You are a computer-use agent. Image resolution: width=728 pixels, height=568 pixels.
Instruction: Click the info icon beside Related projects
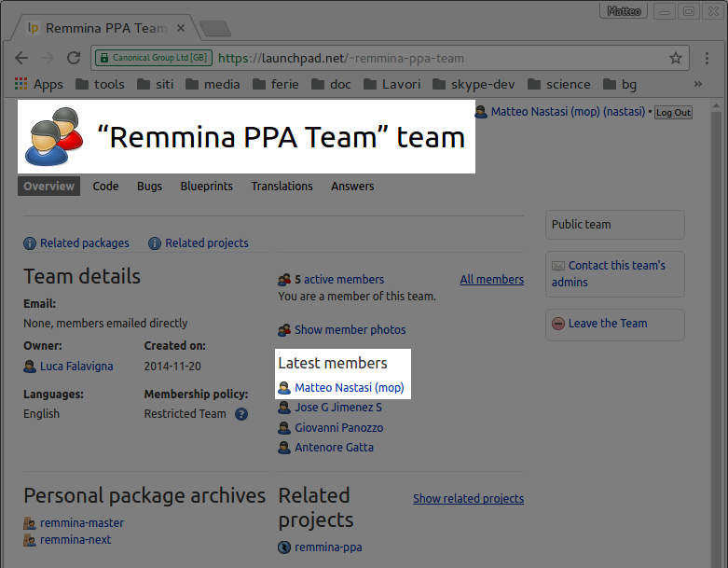[155, 243]
